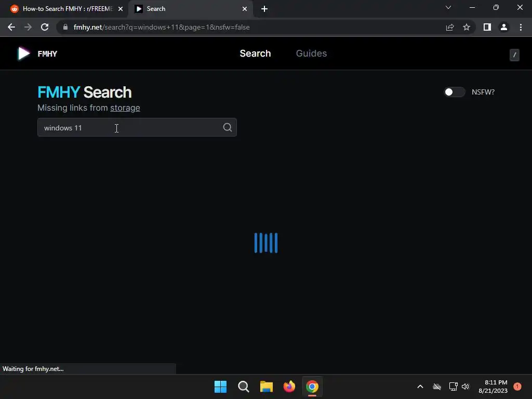The width and height of the screenshot is (532, 399).
Task: Focus the windows 11 search field
Action: pos(137,127)
